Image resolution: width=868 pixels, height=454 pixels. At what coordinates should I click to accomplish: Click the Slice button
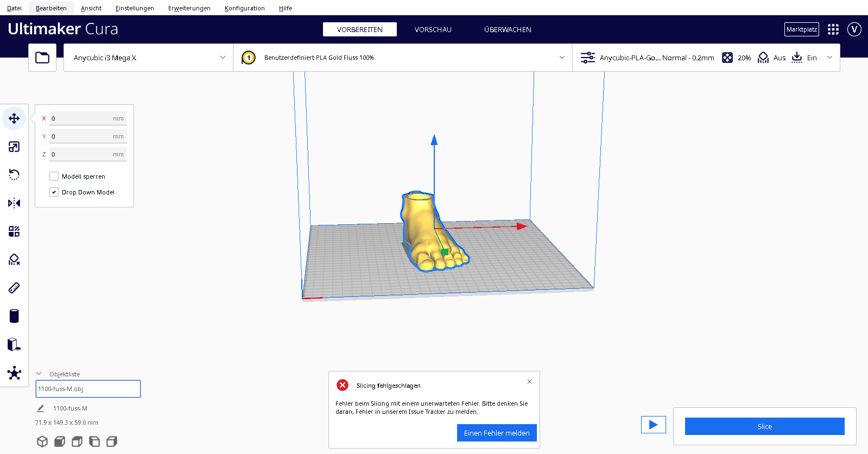point(764,426)
